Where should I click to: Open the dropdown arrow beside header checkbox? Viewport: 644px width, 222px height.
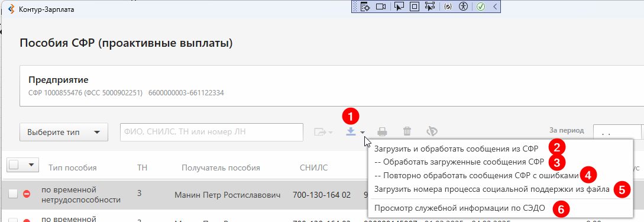pos(31,165)
